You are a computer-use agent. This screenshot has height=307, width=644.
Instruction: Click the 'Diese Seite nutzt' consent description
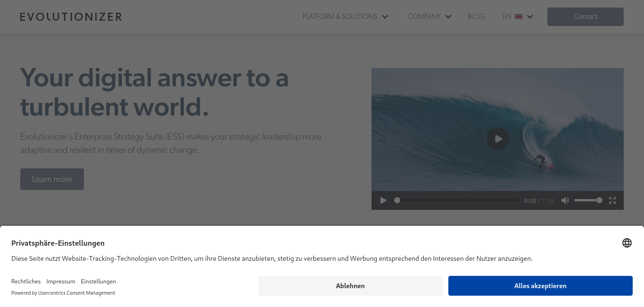[272, 258]
